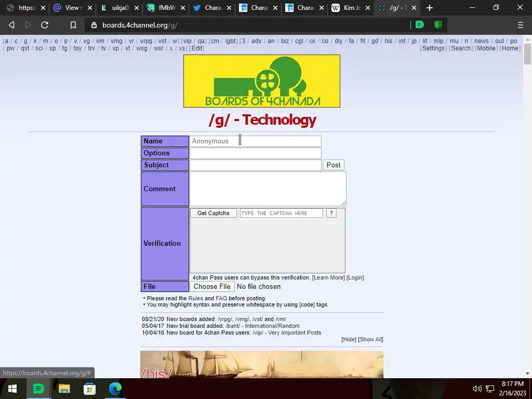Image resolution: width=532 pixels, height=399 pixels.
Task: Click the Boards of 4chanada banner
Action: tap(262, 81)
